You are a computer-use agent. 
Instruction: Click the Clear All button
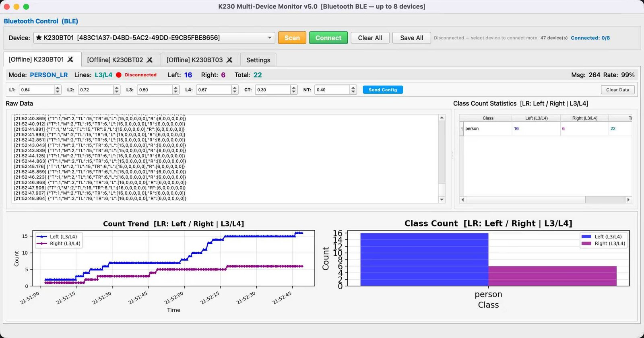(x=370, y=38)
